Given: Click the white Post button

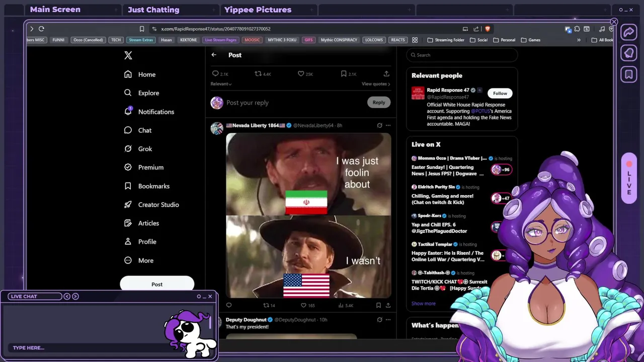Looking at the screenshot, I should point(157,284).
